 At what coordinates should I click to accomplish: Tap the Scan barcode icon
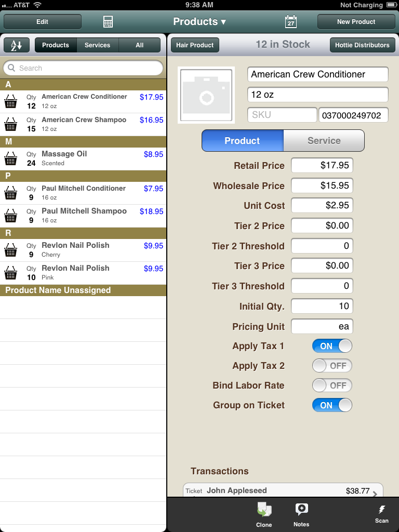382,514
